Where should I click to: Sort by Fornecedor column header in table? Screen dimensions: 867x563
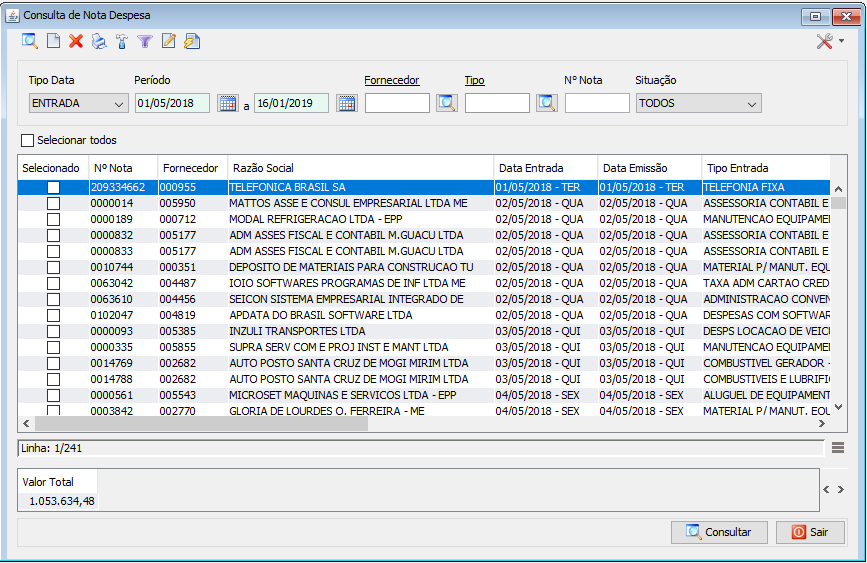[192, 168]
